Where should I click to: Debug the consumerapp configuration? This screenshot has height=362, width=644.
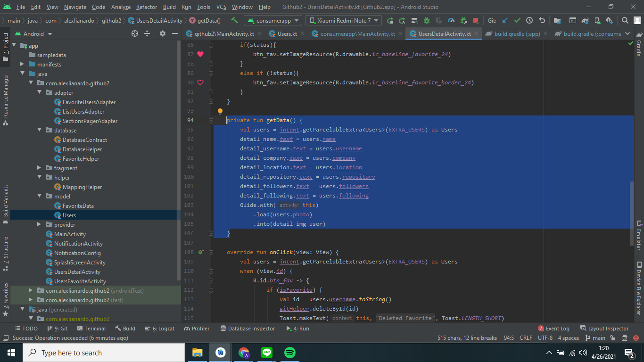[426, 20]
